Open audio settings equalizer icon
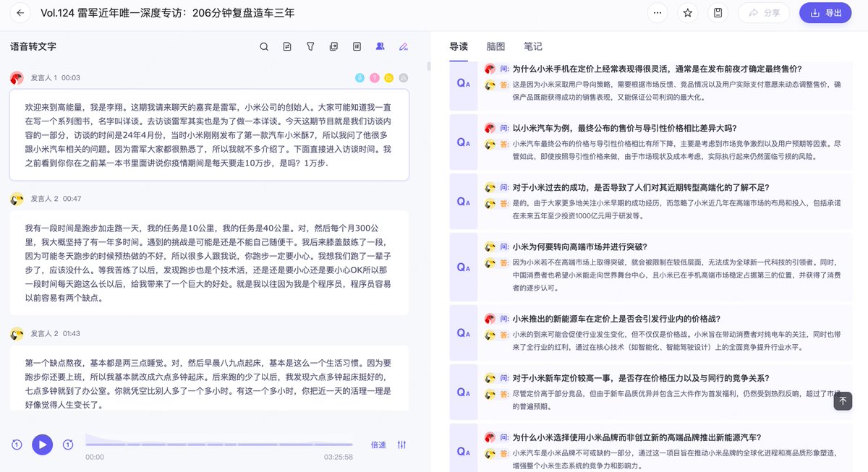 click(402, 445)
